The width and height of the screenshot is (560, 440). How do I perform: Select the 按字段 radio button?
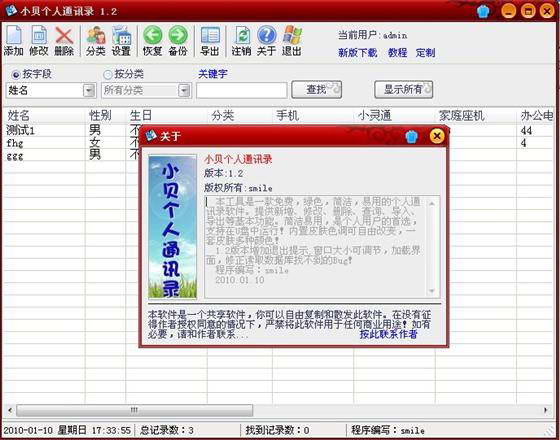16,74
